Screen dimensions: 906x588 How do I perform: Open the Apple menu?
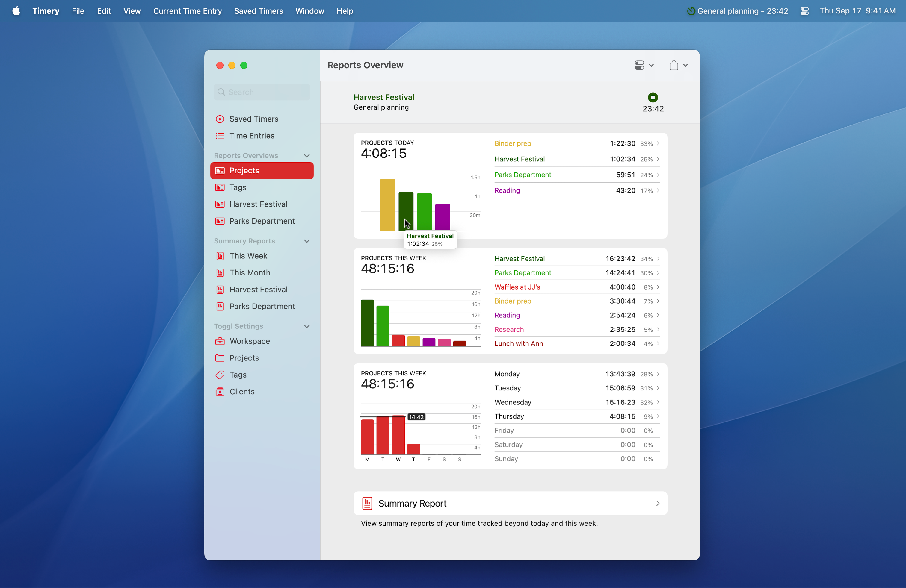click(16, 11)
